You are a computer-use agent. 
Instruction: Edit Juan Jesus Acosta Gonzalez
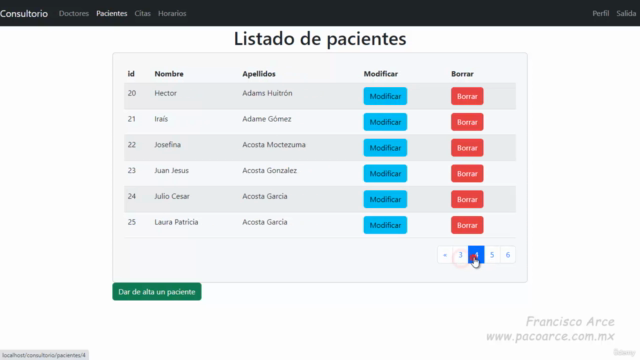pos(385,173)
